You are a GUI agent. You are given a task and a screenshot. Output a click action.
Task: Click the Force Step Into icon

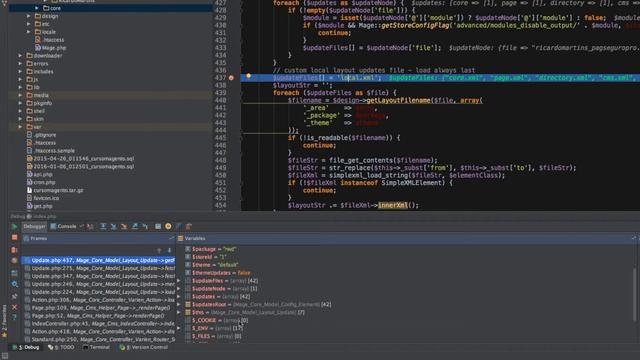coord(124,226)
